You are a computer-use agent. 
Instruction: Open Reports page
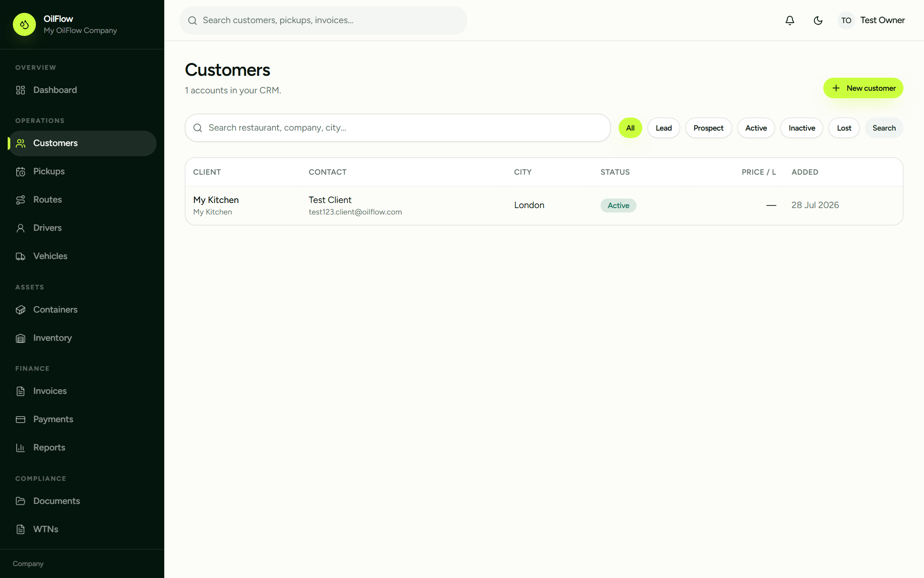[82, 447]
